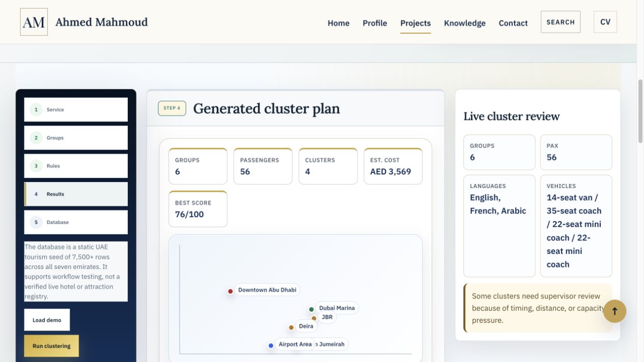Click the VEHICLES card in Live cluster review
This screenshot has height=362, width=644.
pyautogui.click(x=576, y=226)
